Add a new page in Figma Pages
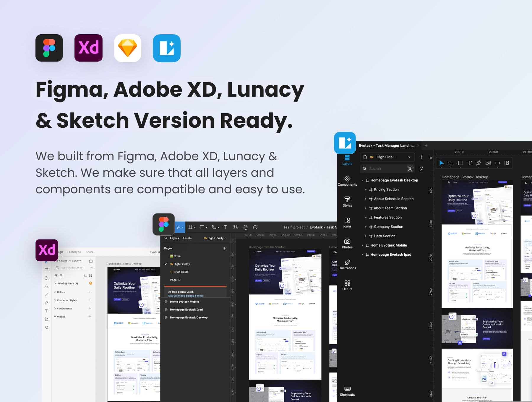The image size is (532, 402). pos(225,248)
